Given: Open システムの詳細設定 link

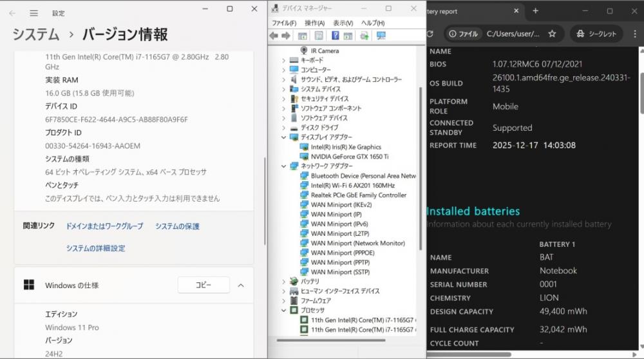Looking at the screenshot, I should click(96, 248).
